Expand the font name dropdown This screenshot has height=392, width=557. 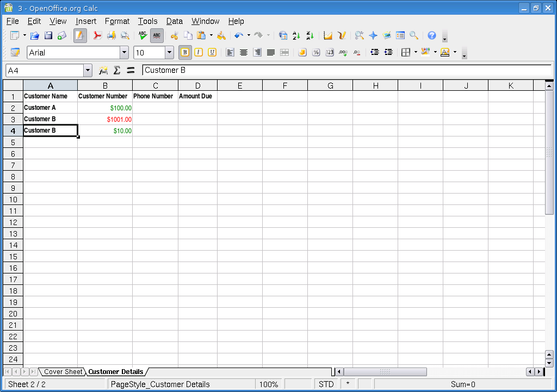coord(124,53)
